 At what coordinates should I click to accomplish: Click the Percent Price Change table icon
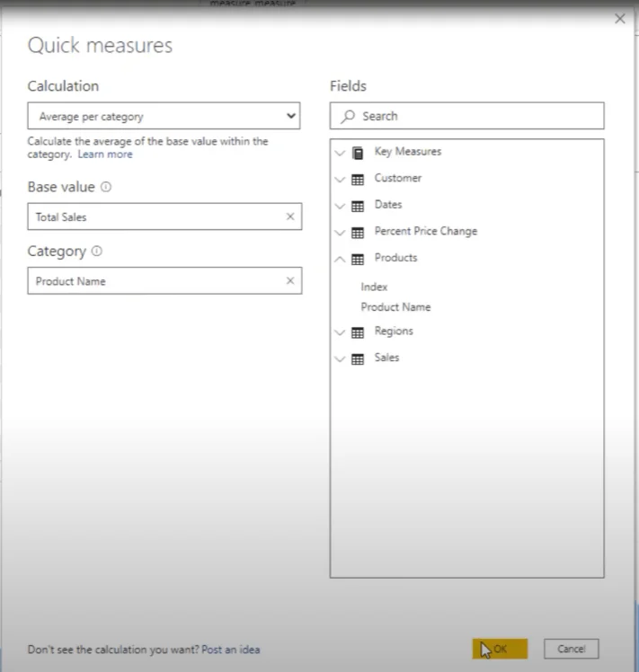coord(358,233)
